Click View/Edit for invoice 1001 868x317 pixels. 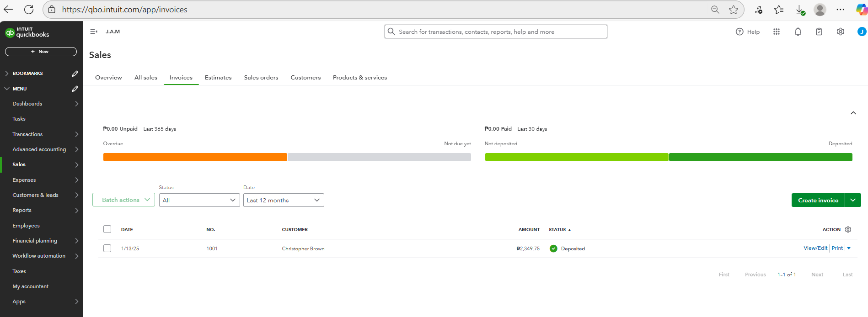815,248
